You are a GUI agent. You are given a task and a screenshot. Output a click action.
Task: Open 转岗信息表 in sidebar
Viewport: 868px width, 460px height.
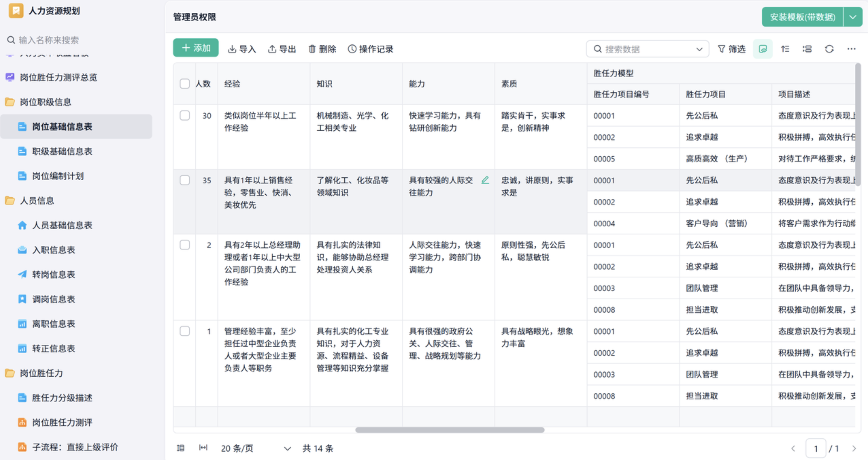(x=54, y=275)
